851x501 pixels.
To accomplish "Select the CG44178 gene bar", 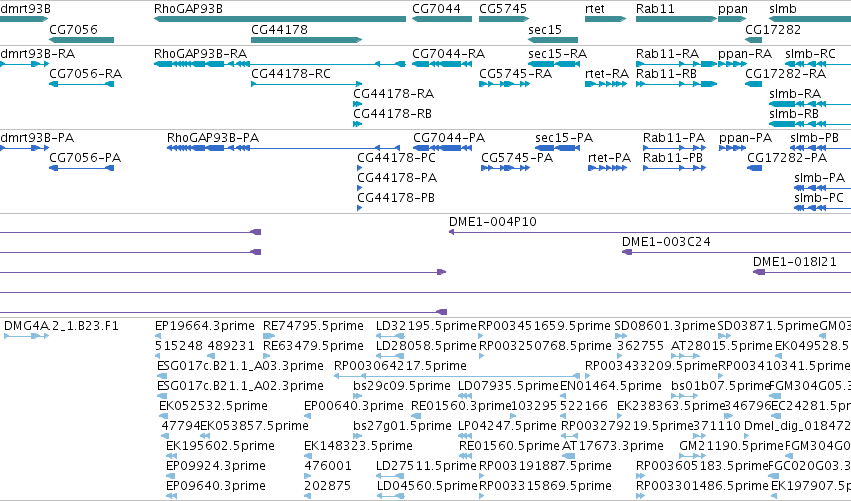I will coord(307,40).
